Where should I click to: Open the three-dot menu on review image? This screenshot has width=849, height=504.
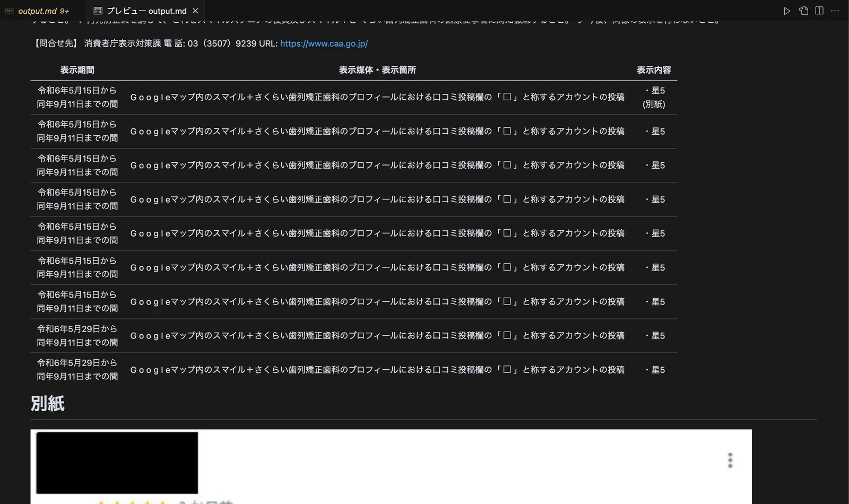pyautogui.click(x=730, y=460)
